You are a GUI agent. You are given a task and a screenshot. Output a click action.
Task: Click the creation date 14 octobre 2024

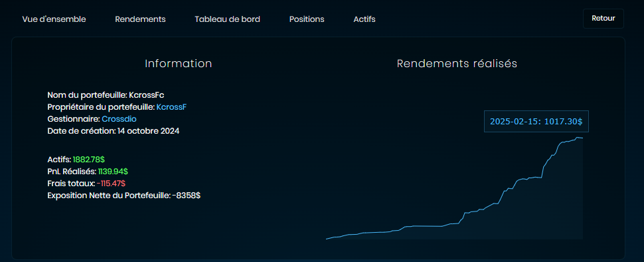148,131
